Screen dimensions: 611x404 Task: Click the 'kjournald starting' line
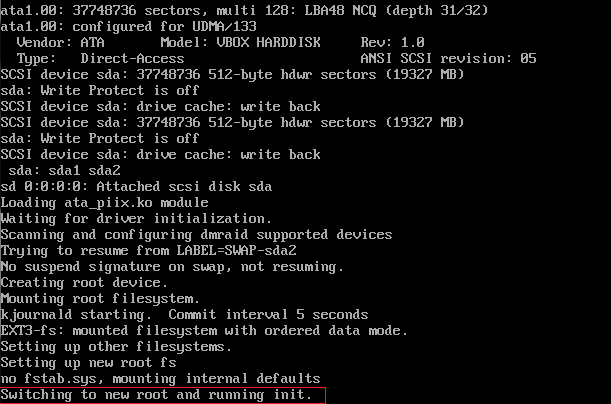pyautogui.click(x=184, y=314)
